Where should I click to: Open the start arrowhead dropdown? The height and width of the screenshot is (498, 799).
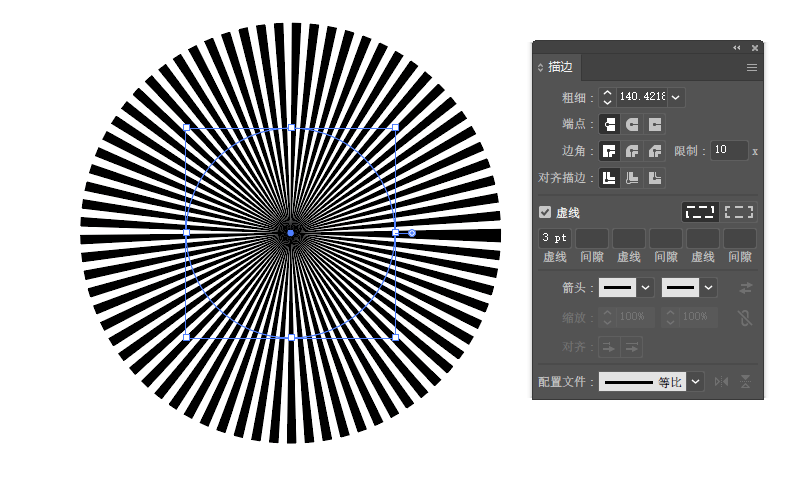point(645,288)
